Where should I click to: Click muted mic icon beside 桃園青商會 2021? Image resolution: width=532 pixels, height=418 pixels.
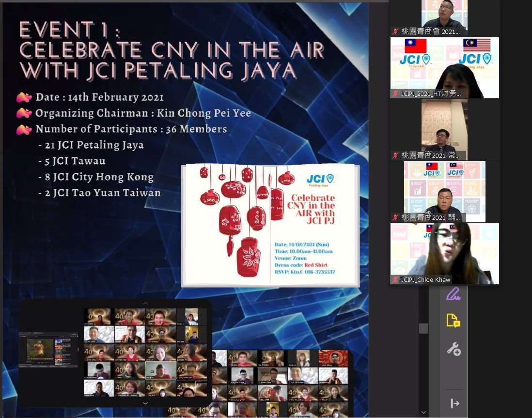coord(395,31)
